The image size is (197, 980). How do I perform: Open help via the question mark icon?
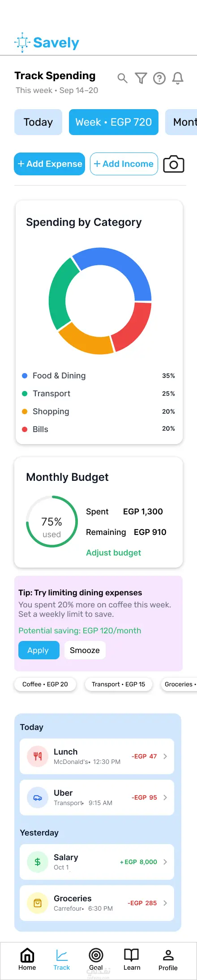159,79
